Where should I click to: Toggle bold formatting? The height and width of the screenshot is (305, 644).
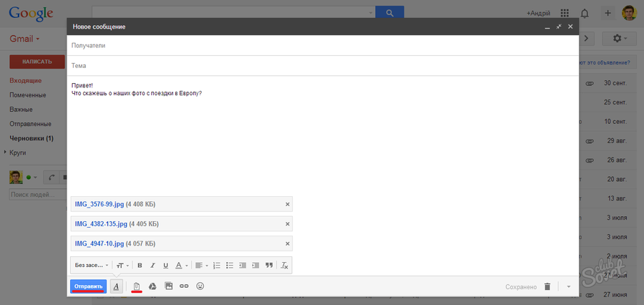(x=140, y=265)
